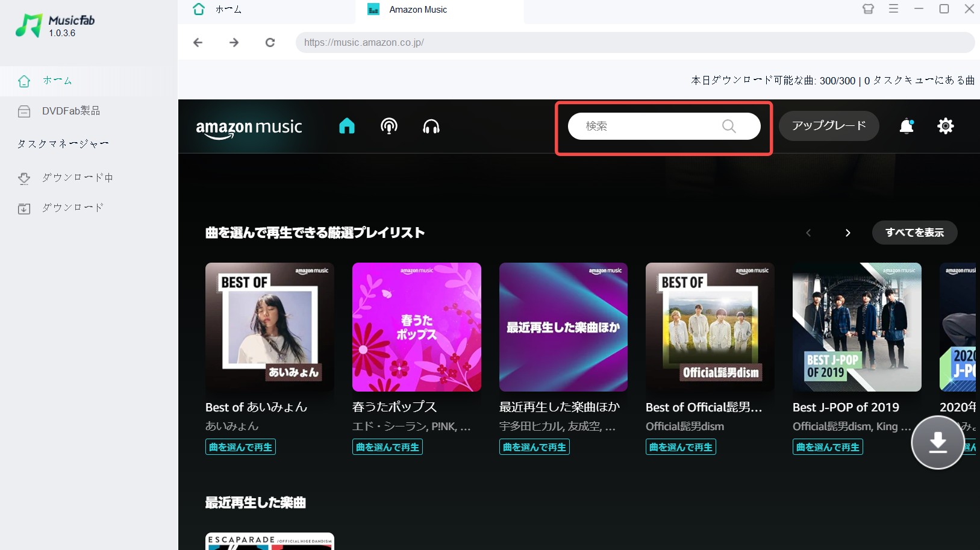Image resolution: width=980 pixels, height=550 pixels.
Task: Click the タスクマネージャー heading
Action: (63, 144)
